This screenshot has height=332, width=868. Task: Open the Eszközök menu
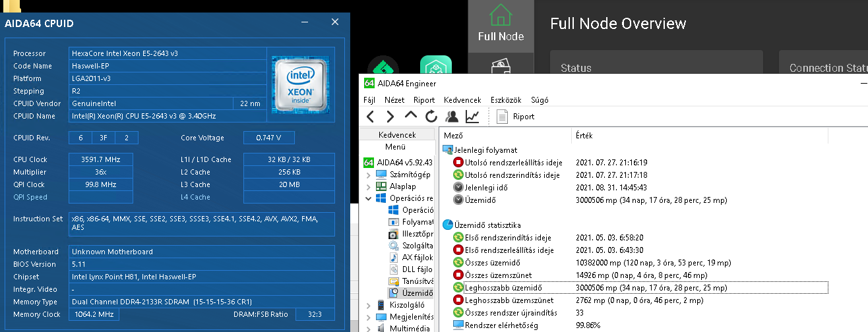(x=506, y=100)
